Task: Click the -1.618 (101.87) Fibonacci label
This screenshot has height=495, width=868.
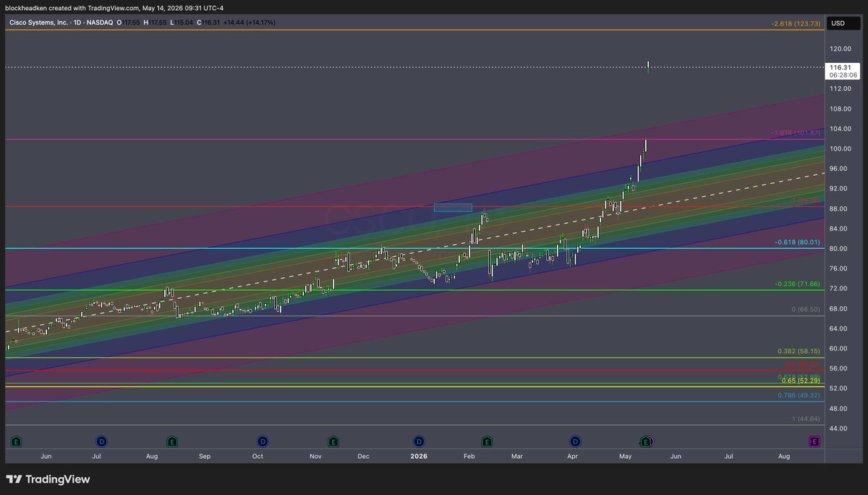Action: point(795,133)
